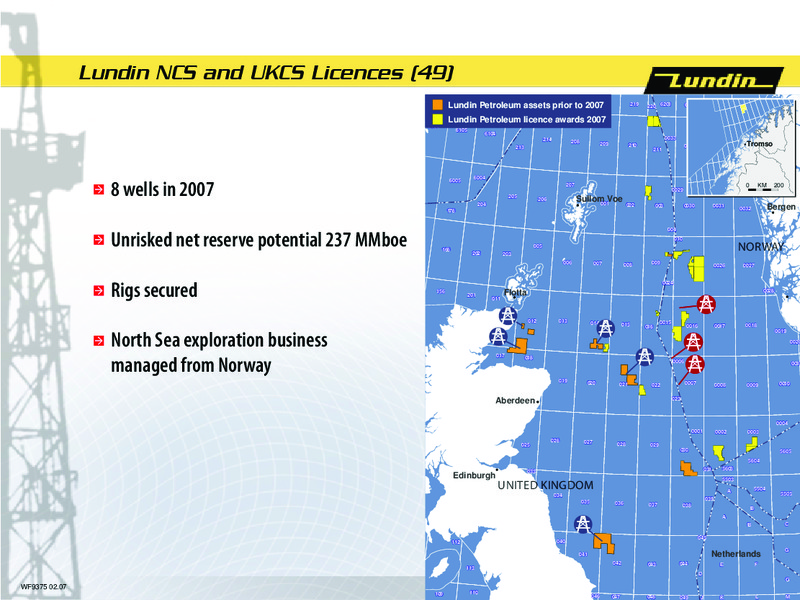
Task: Click the "Edinburgh" map label
Action: coord(474,475)
